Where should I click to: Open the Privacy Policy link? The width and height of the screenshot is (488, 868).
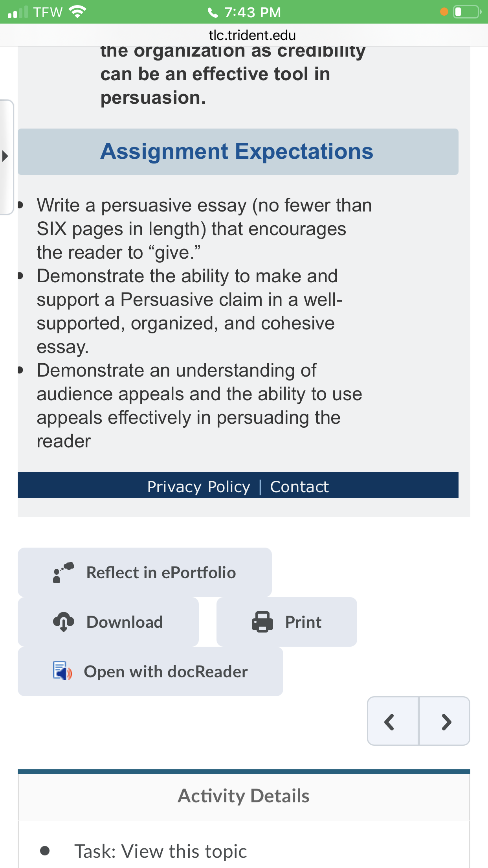(198, 487)
